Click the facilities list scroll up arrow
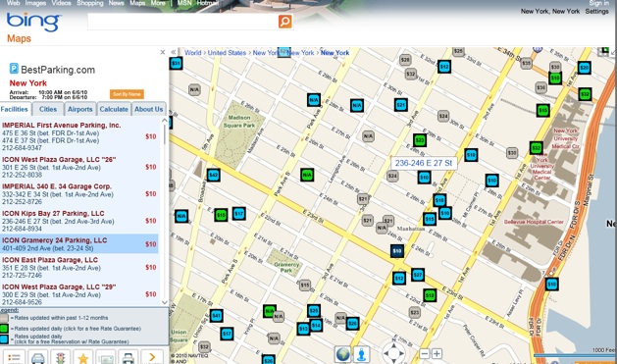Screen dimensions: 617x364 tap(165, 121)
